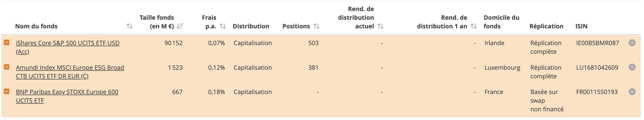This screenshot has width=644, height=120.
Task: Uncheck iShares Core S&P 500 ETF checkbox
Action: 6,42
